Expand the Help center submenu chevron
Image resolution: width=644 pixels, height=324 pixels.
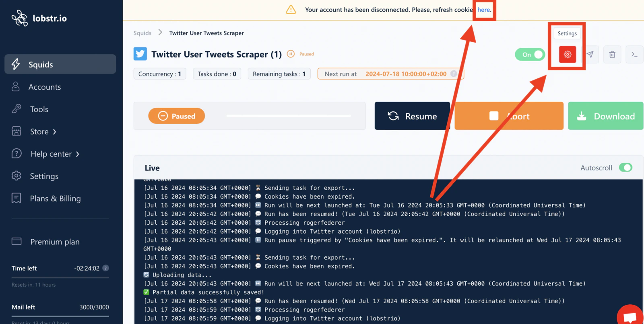point(77,154)
